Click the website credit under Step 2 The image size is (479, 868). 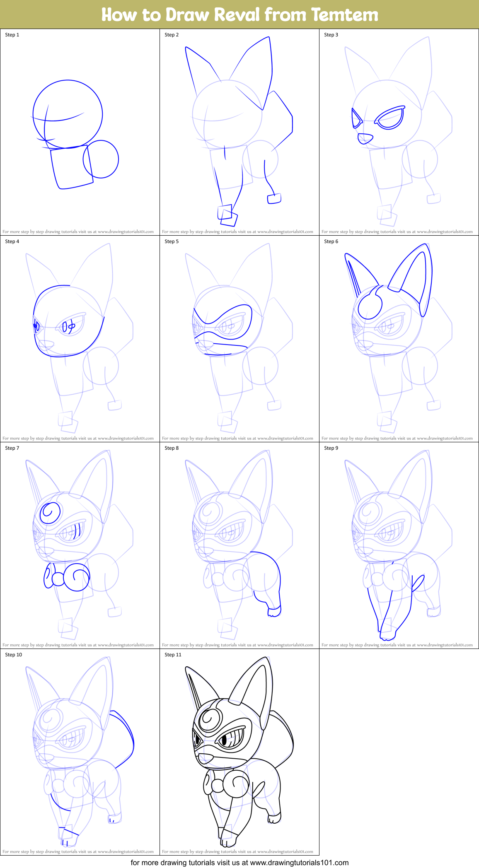237,232
